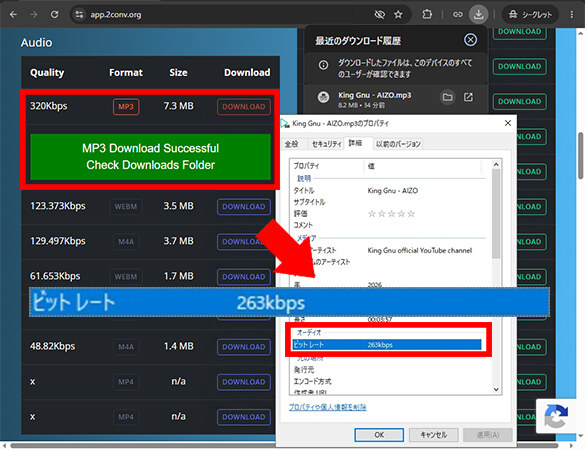Select the エンコード方式 property row
The width and height of the screenshot is (585, 450).
pos(388,381)
